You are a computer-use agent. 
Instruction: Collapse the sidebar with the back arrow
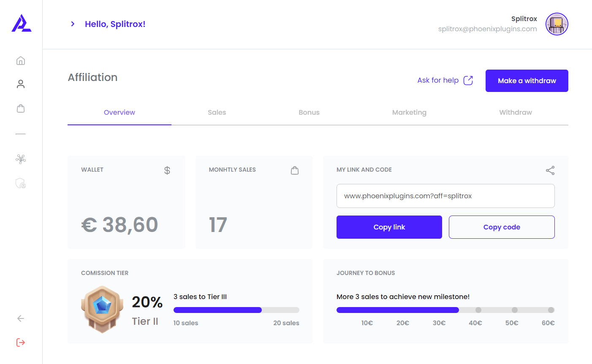point(20,318)
